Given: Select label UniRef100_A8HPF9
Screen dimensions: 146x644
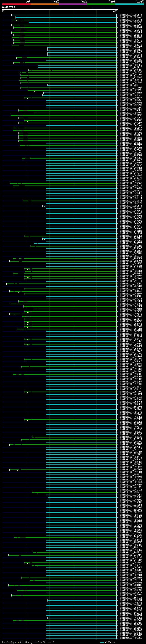Looking at the screenshot, I should [131, 65].
